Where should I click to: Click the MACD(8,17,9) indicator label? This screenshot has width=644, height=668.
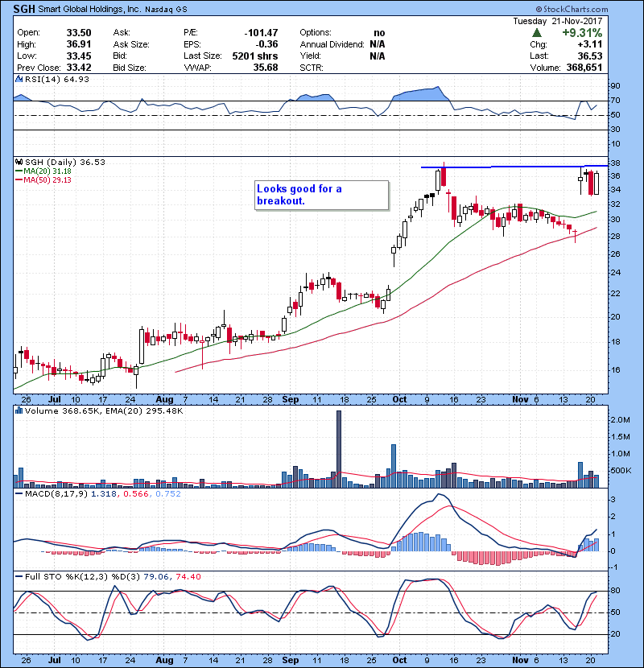pos(56,494)
